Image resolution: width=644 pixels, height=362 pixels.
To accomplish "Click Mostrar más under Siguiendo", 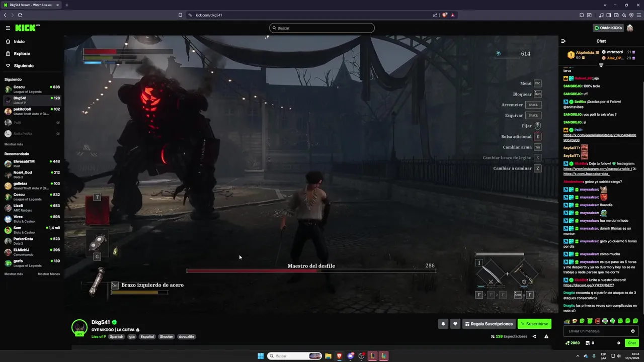I will [14, 144].
